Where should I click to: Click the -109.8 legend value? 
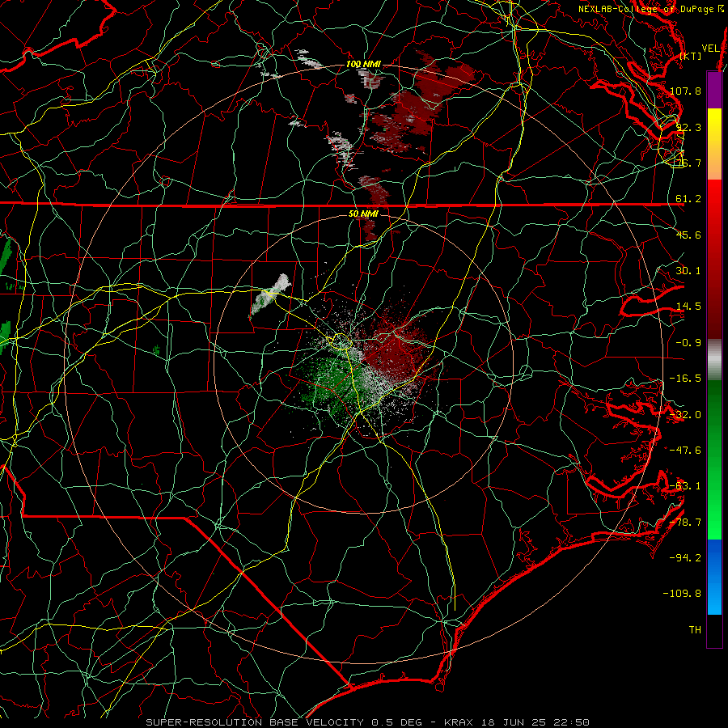(x=682, y=594)
